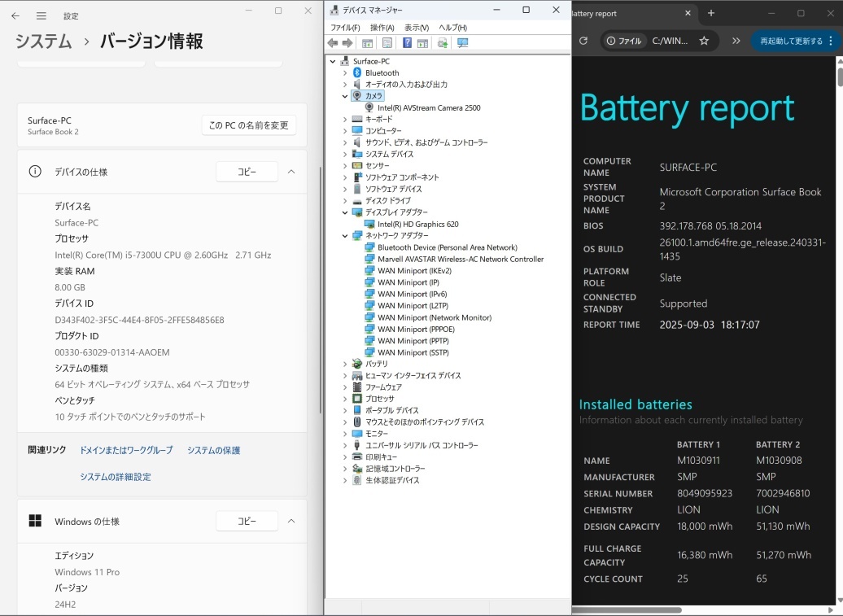Open the システムの保護 link
This screenshot has width=843, height=616.
(x=213, y=450)
